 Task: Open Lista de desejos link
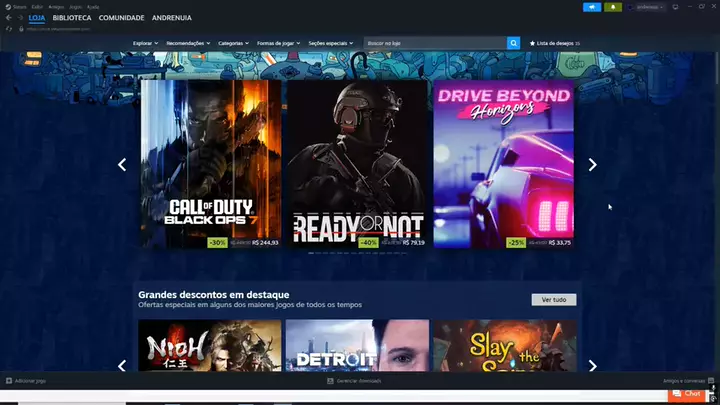coord(555,44)
